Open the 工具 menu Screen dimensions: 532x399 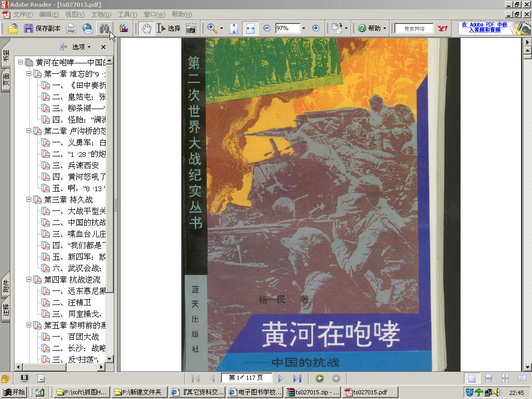click(x=128, y=15)
